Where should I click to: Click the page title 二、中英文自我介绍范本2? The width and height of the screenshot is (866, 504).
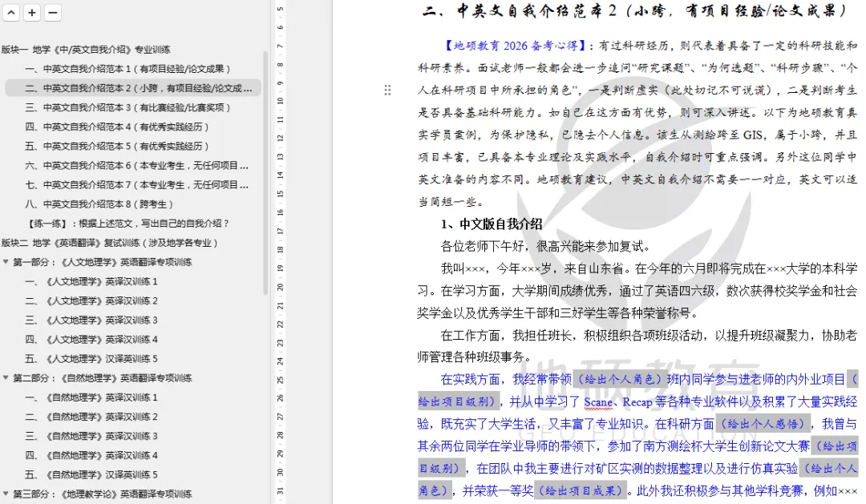[635, 10]
